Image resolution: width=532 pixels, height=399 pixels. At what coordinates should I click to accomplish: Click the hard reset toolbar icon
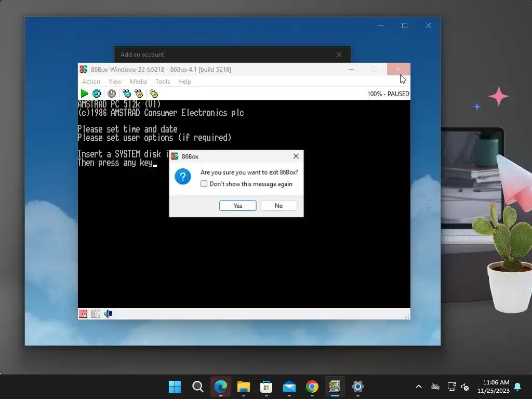coord(96,94)
